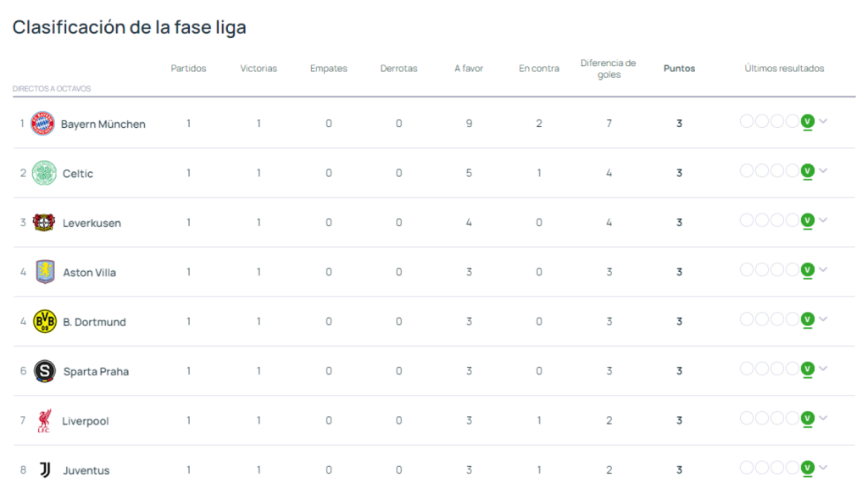Click the Leverkusen club logo

pos(42,221)
